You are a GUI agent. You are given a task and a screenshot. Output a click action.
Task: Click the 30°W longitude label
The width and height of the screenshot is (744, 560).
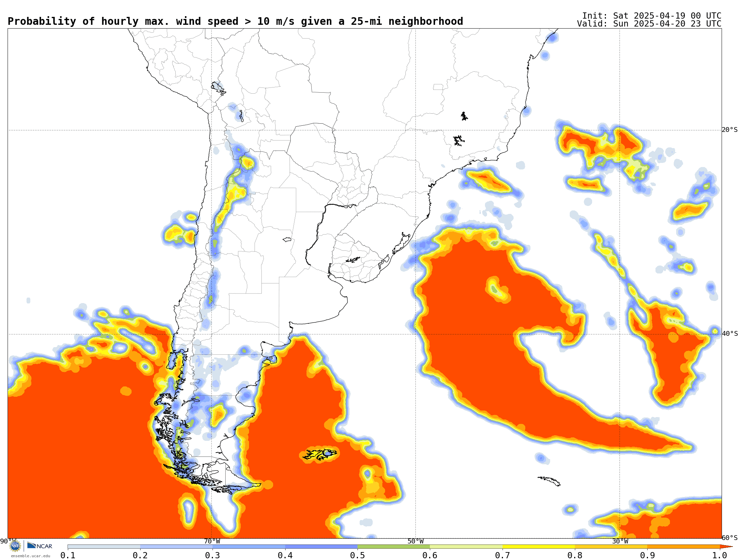[x=620, y=541]
